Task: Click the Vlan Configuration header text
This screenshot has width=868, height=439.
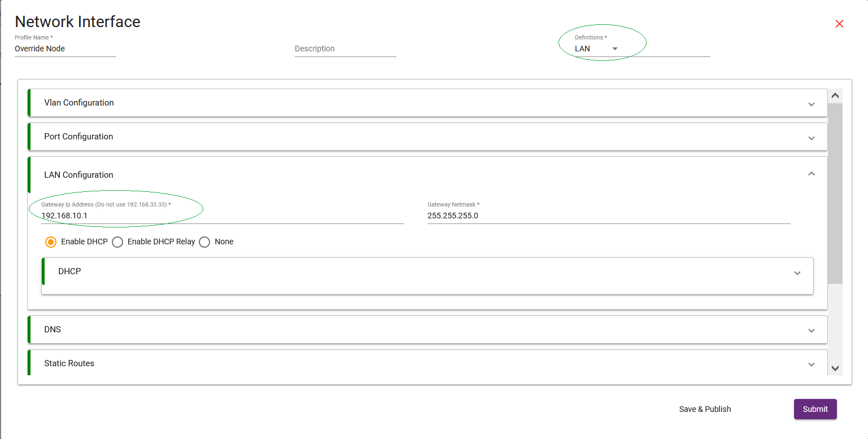Action: click(79, 103)
